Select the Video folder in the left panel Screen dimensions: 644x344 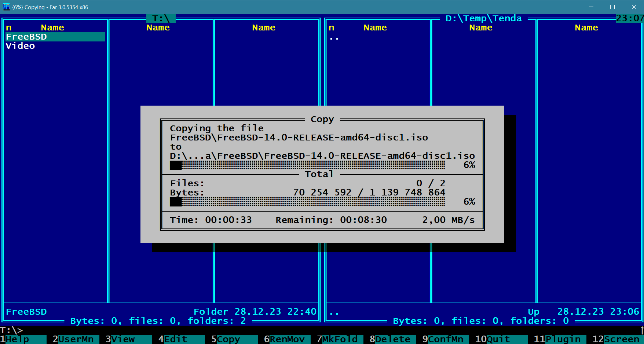[x=21, y=46]
